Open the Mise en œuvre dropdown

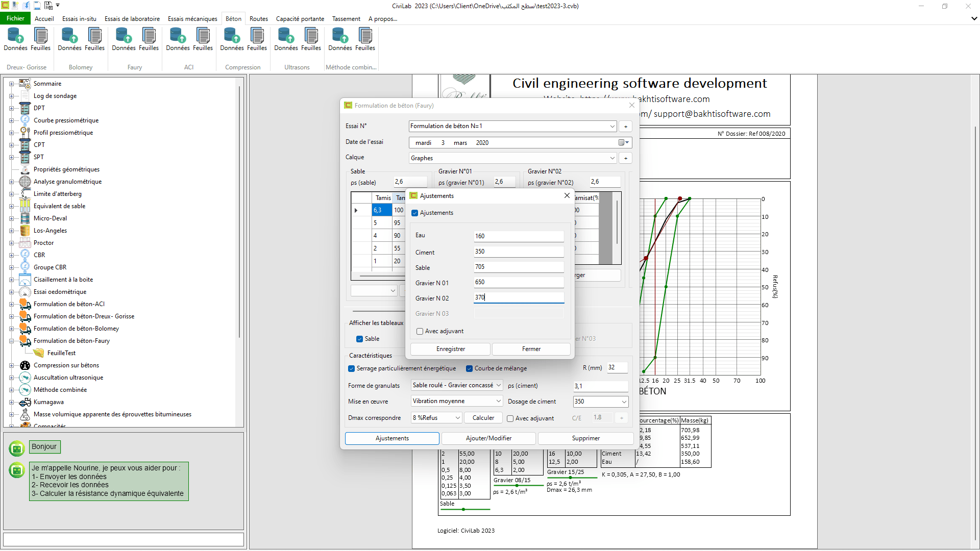tap(499, 402)
